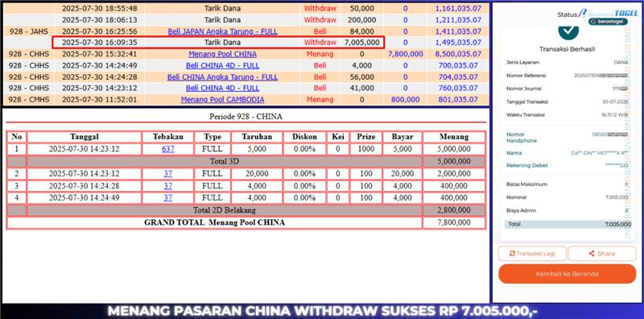
Task: Select the Tarik Dana entry at 18:55:48
Action: point(223,8)
